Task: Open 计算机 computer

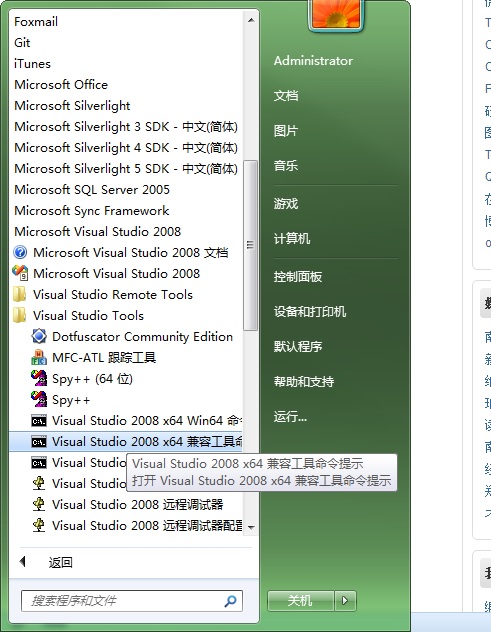Action: (292, 238)
